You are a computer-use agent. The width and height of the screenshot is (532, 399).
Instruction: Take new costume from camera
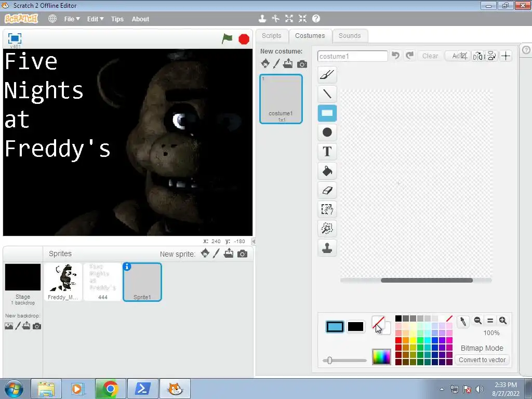tap(302, 64)
